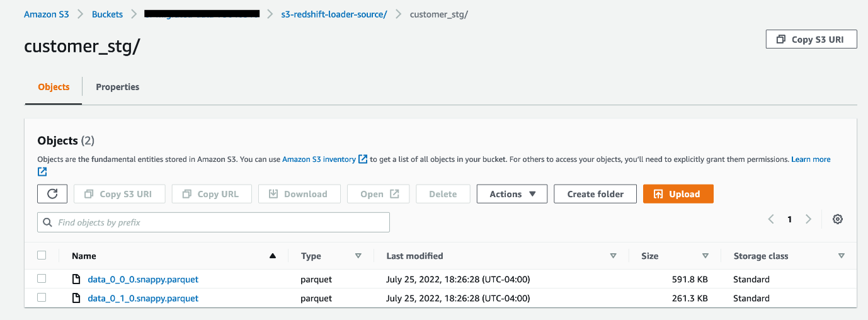The image size is (868, 320).
Task: Select the checkbox for data_0_1_0.snappy.parquet
Action: coord(42,297)
